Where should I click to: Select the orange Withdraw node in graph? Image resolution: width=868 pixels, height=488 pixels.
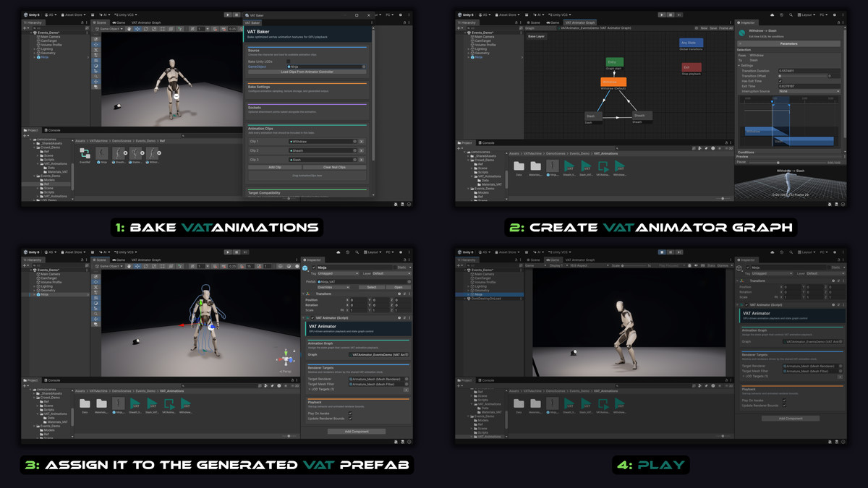tap(613, 82)
